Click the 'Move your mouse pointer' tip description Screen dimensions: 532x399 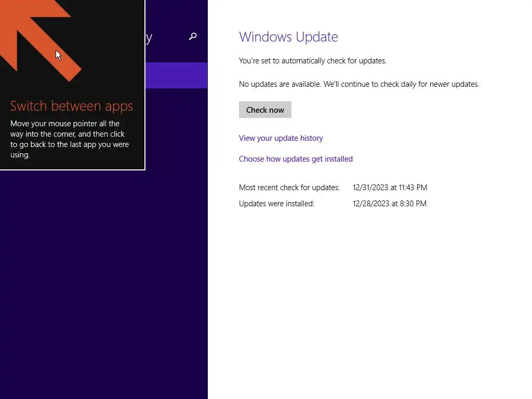70,139
